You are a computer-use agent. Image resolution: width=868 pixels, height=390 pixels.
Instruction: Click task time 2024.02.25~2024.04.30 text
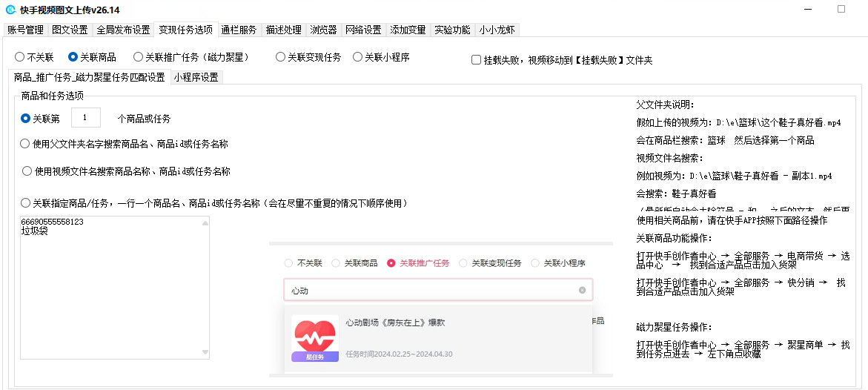pos(399,354)
